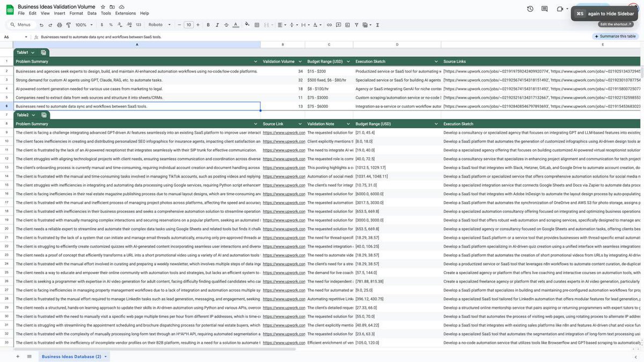Open Validation Volume column dropdown
This screenshot has width=644, height=362.
(x=300, y=61)
